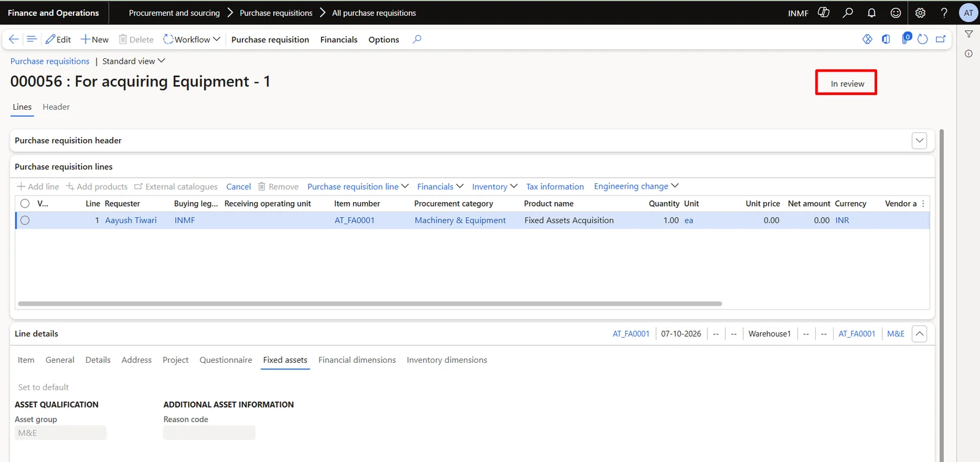Screen dimensions: 980x462
Task: Open item number AT_FA0001 in the grid
Action: (x=355, y=221)
